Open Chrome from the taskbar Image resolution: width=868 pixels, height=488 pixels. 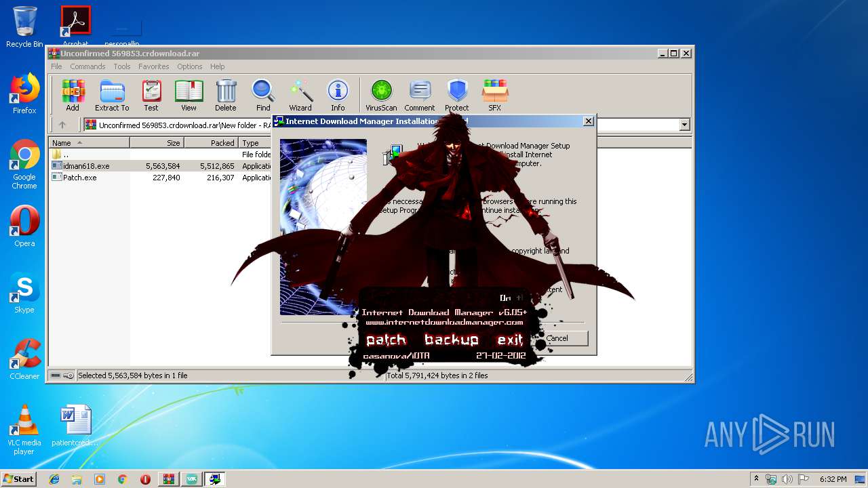pos(123,479)
